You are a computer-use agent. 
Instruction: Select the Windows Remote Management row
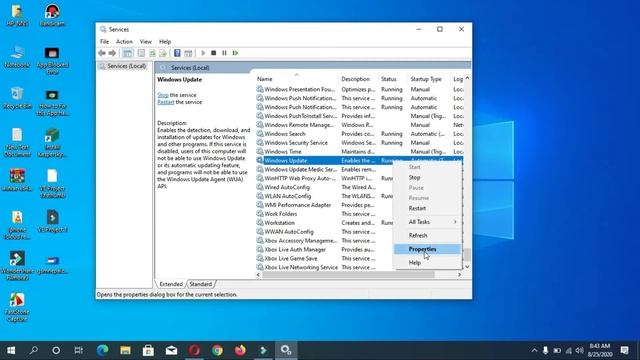(359, 125)
